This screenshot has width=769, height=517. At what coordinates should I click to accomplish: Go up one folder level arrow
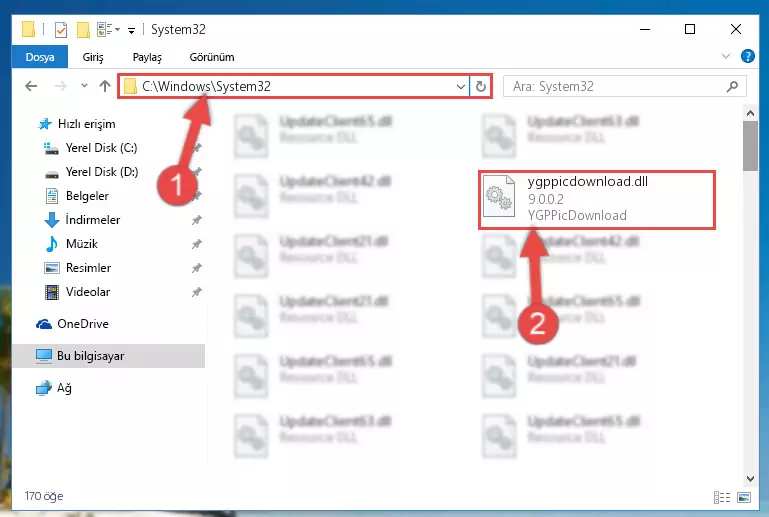(104, 86)
